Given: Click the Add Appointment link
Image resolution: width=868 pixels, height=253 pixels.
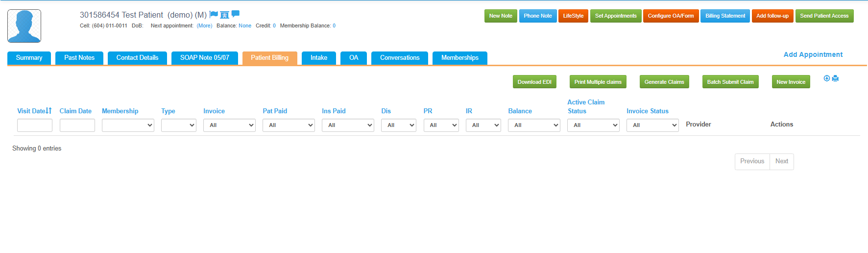Looking at the screenshot, I should pyautogui.click(x=813, y=54).
